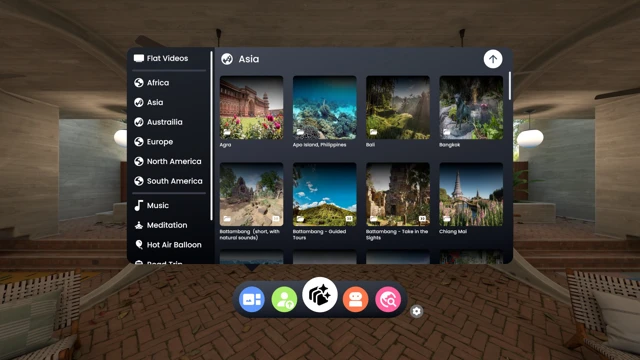Select the white sparkle gallery dock icon

320,295
